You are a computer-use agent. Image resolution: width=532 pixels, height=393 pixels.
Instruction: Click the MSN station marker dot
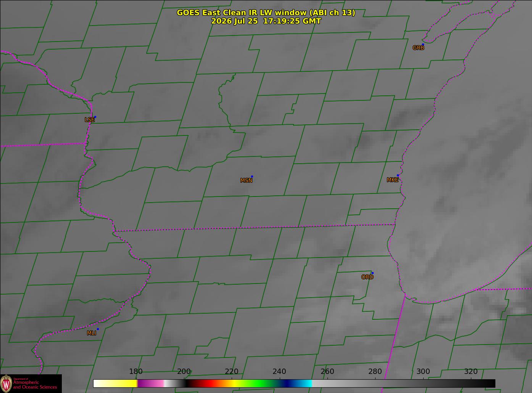[x=252, y=177]
